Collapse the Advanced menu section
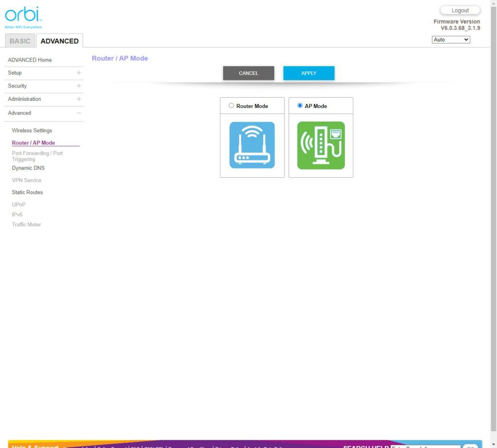Screen dimensions: 497x448 point(79,113)
